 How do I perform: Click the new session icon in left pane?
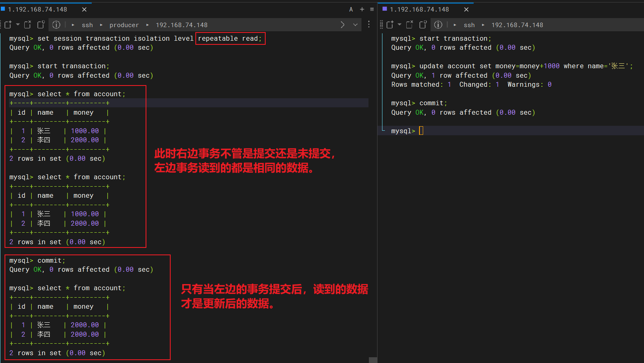(x=8, y=25)
